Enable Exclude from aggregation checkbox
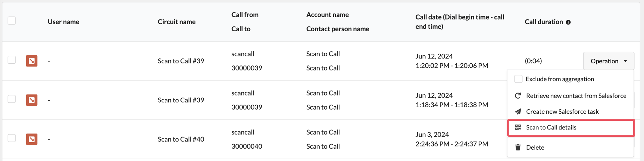This screenshot has width=644, height=161. [518, 79]
